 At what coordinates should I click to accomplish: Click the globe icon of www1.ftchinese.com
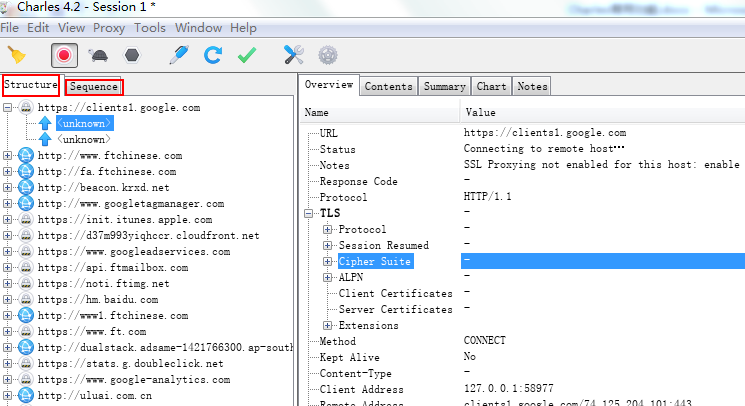click(x=26, y=315)
